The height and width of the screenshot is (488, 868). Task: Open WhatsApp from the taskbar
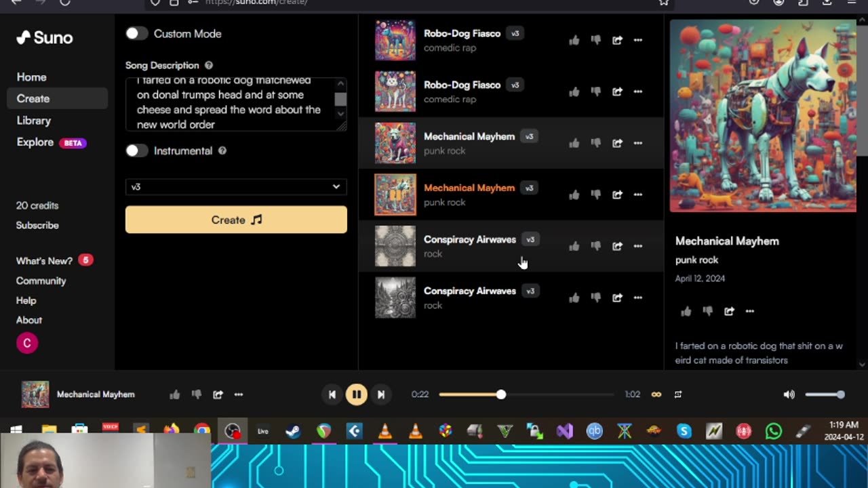point(774,431)
